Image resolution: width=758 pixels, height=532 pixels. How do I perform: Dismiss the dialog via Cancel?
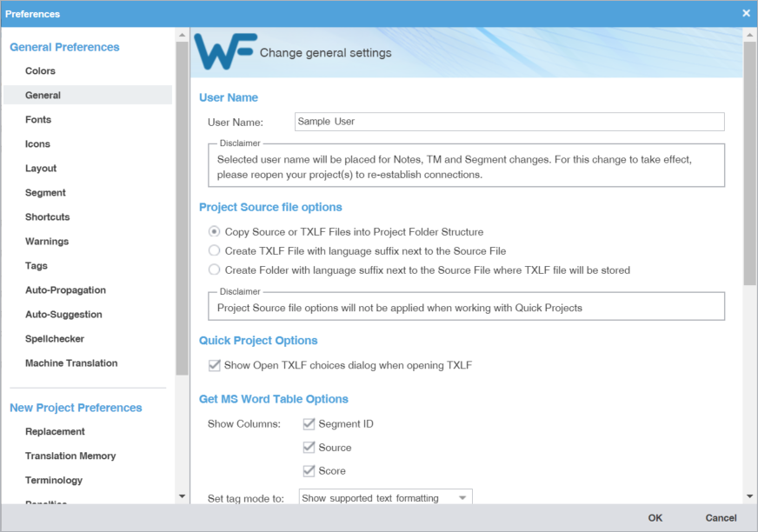pyautogui.click(x=721, y=516)
